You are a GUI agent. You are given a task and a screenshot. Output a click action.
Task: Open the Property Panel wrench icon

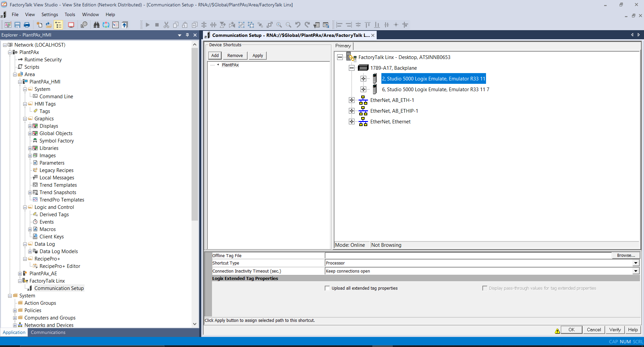tap(317, 25)
